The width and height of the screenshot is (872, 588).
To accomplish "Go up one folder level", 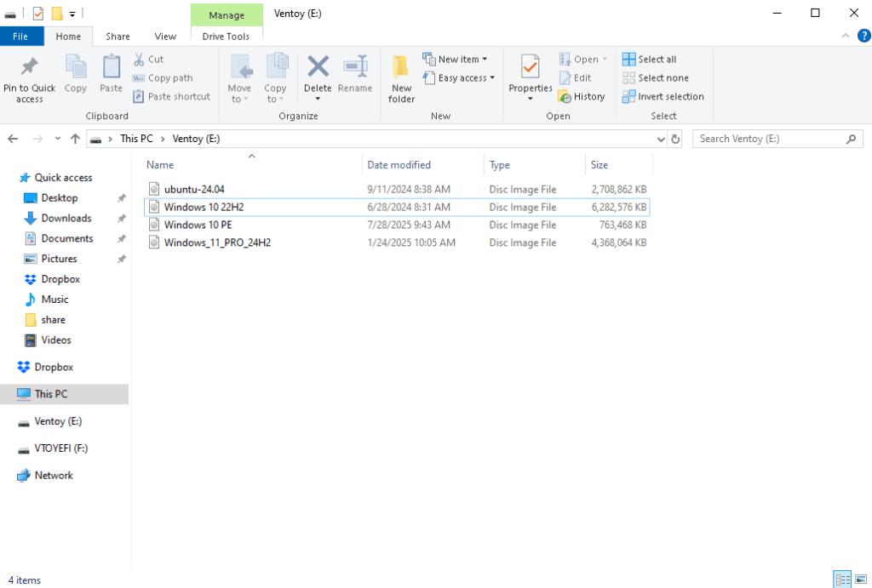I will [x=75, y=139].
